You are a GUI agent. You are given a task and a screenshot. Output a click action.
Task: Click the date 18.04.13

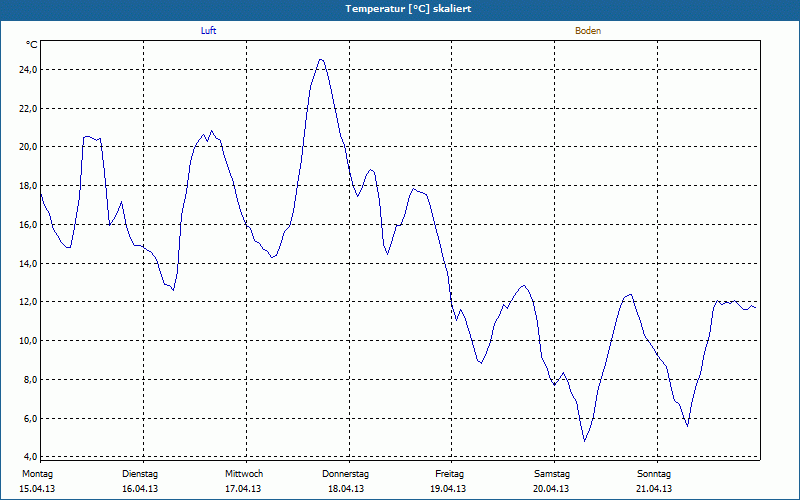click(346, 489)
